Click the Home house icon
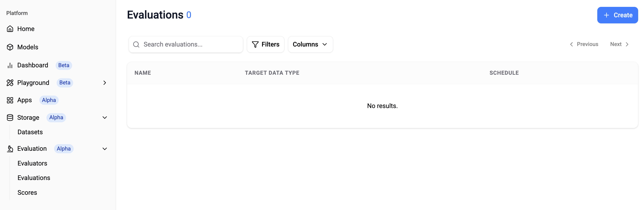 click(x=10, y=29)
